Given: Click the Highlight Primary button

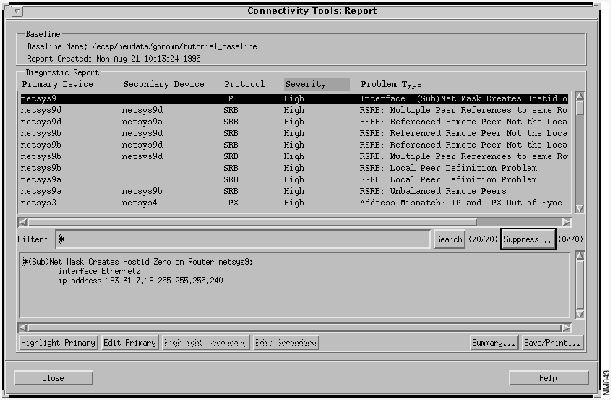Looking at the screenshot, I should [59, 343].
